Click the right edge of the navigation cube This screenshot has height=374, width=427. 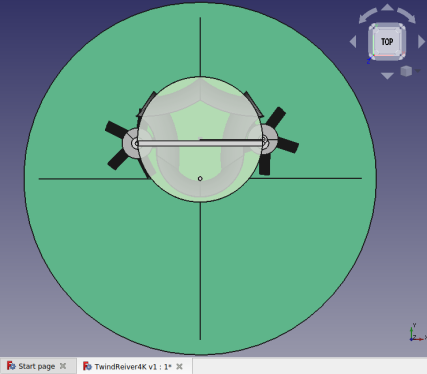[403, 42]
